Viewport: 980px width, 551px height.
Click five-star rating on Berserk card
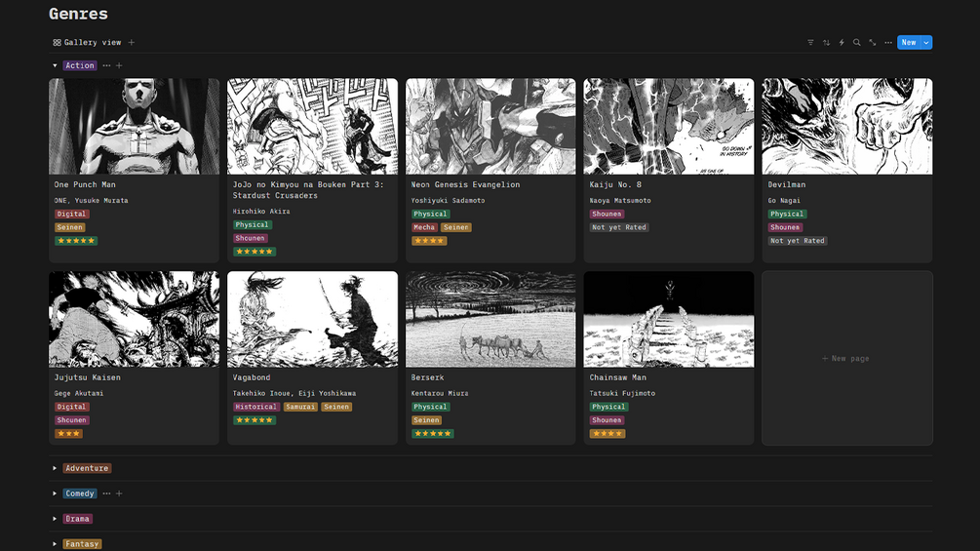433,434
